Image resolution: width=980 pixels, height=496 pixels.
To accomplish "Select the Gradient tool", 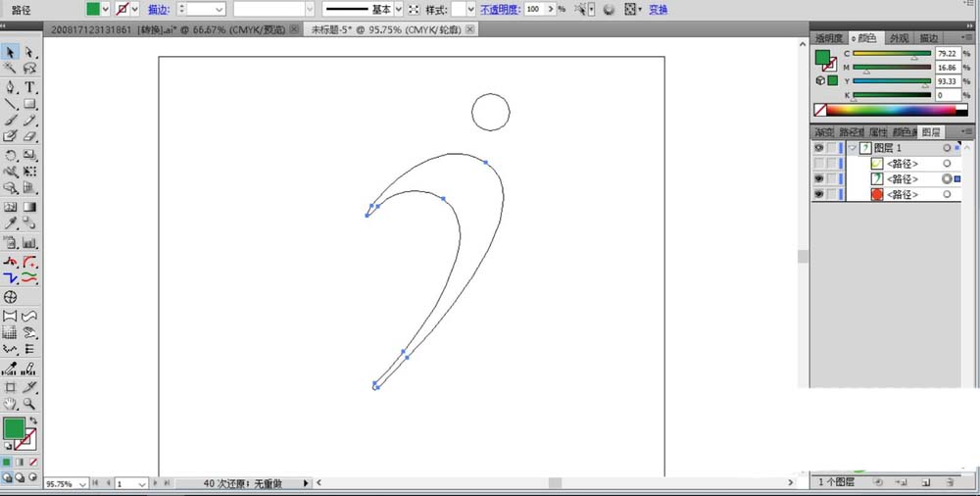I will tap(28, 207).
